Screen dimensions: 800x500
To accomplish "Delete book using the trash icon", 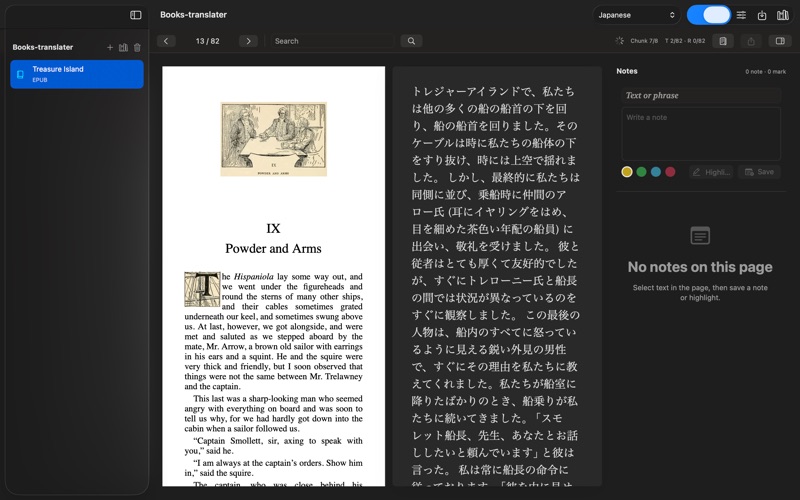I will [x=137, y=47].
